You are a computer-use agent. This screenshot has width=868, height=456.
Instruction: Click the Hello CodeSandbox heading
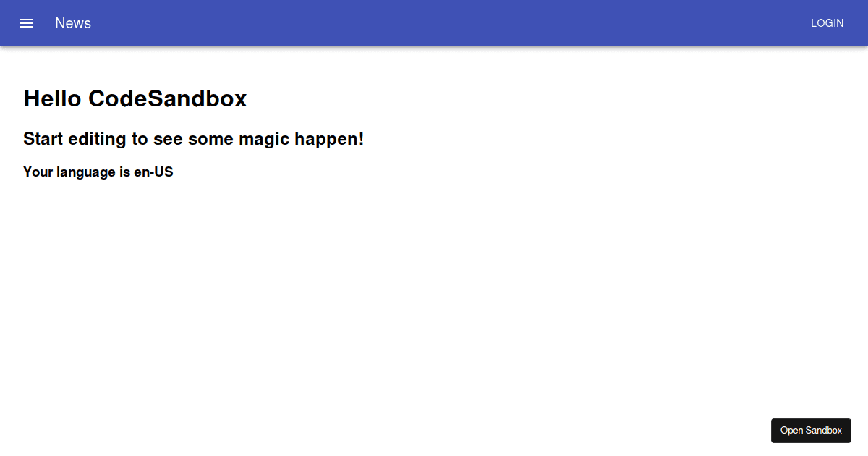135,98
